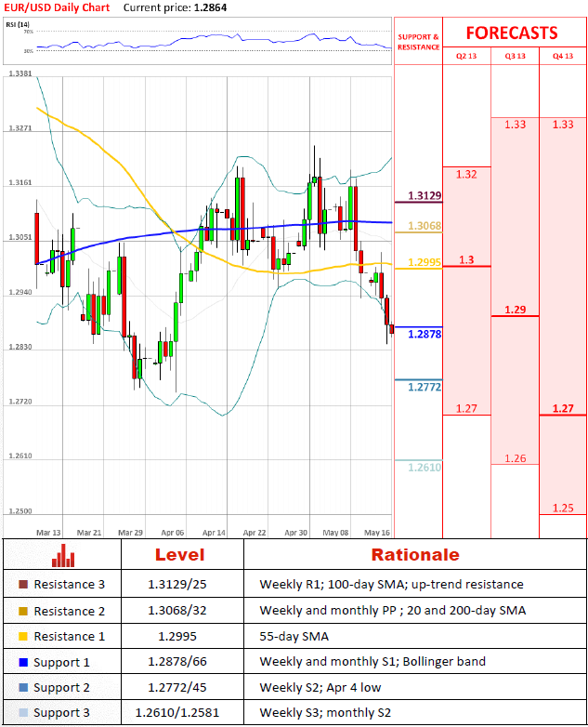Click the current price 1.2864 value

click(210, 7)
